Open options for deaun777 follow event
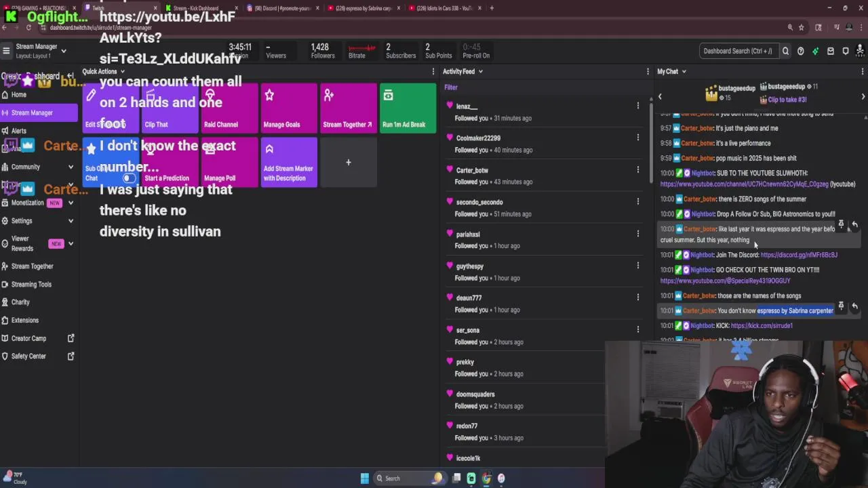 [x=637, y=298]
